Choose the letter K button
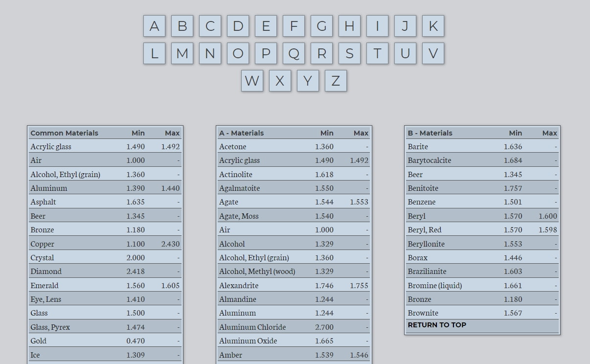 coord(433,26)
